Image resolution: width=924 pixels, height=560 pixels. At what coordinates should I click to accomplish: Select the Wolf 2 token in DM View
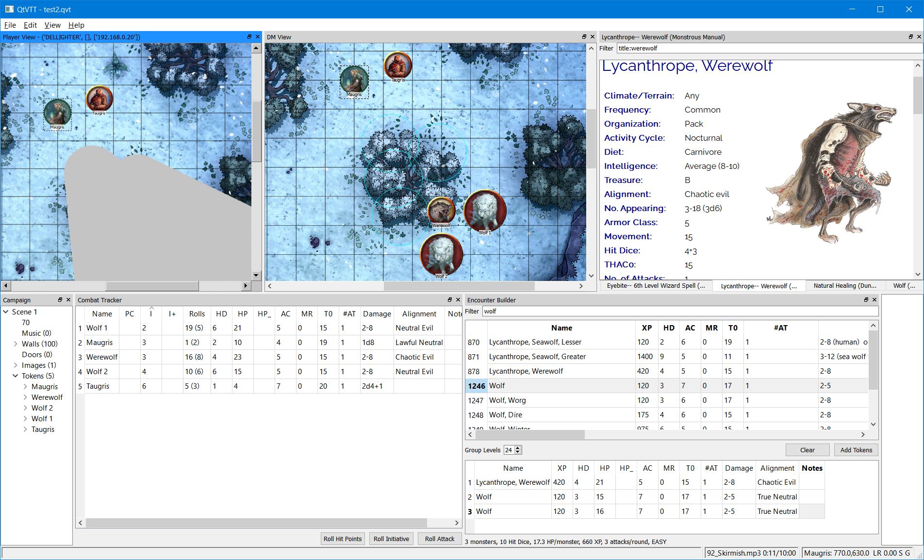point(441,254)
